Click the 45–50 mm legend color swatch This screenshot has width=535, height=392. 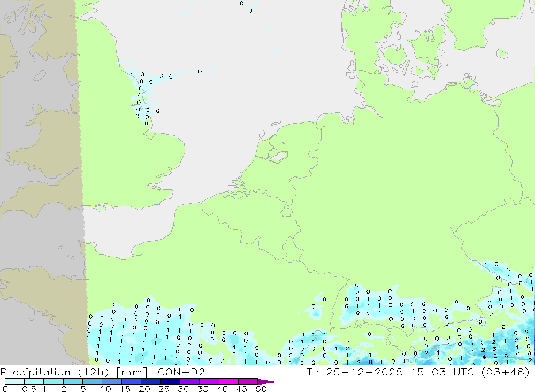point(248,381)
